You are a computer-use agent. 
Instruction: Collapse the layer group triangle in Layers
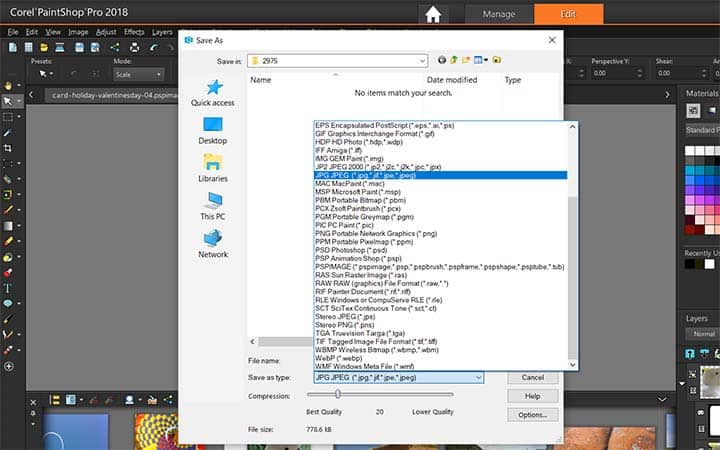(x=682, y=383)
